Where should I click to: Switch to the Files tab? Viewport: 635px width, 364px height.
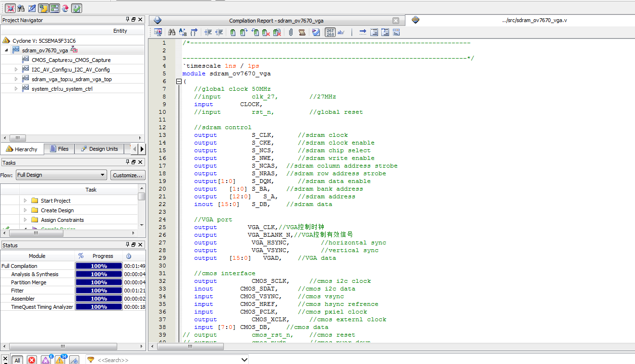coord(59,149)
